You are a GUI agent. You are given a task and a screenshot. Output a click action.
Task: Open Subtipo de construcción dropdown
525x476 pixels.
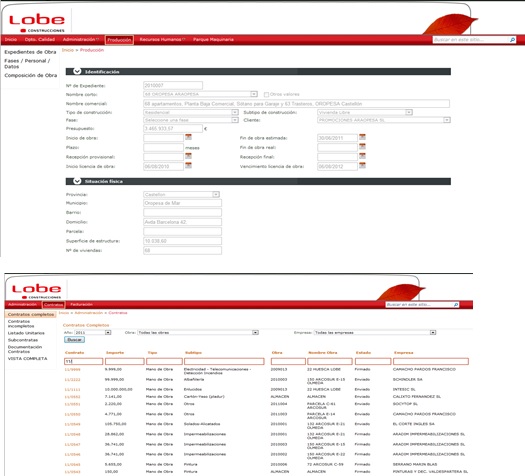408,112
